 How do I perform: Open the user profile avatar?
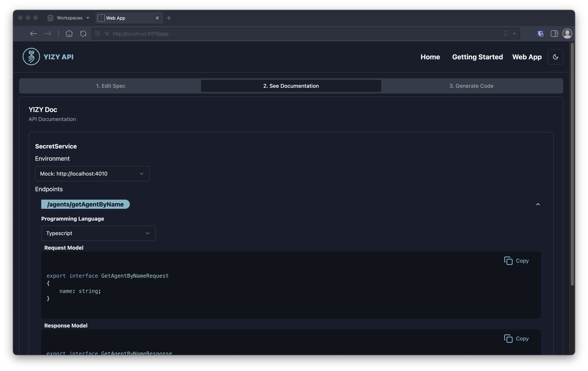click(567, 34)
